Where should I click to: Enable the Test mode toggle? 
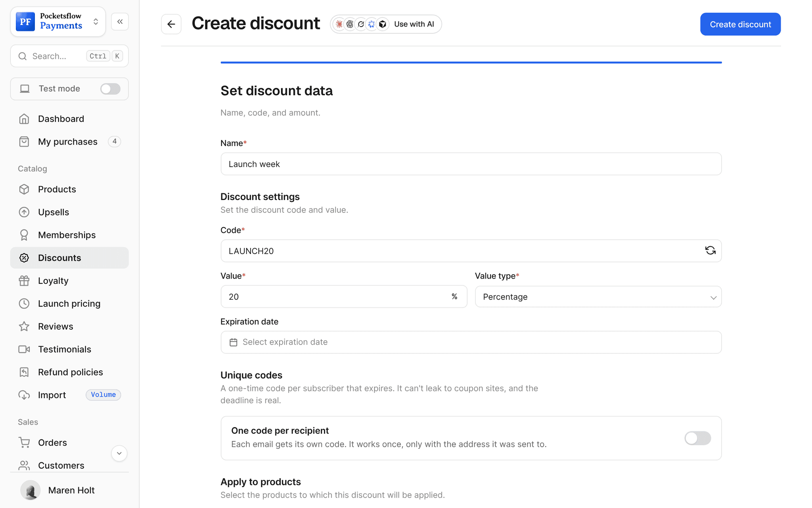coord(110,89)
